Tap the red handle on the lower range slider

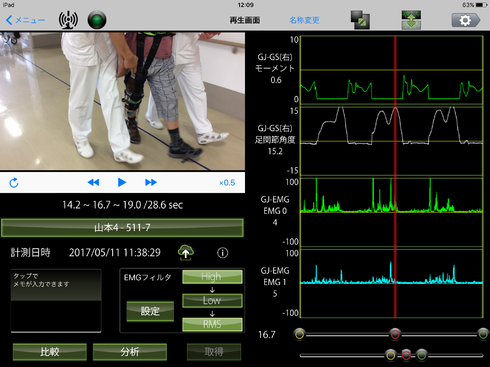coord(406,355)
